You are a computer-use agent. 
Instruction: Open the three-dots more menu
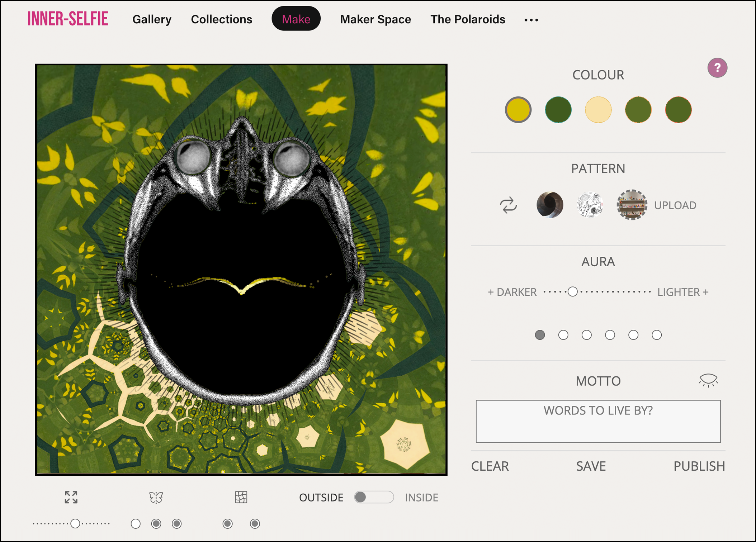(x=531, y=20)
